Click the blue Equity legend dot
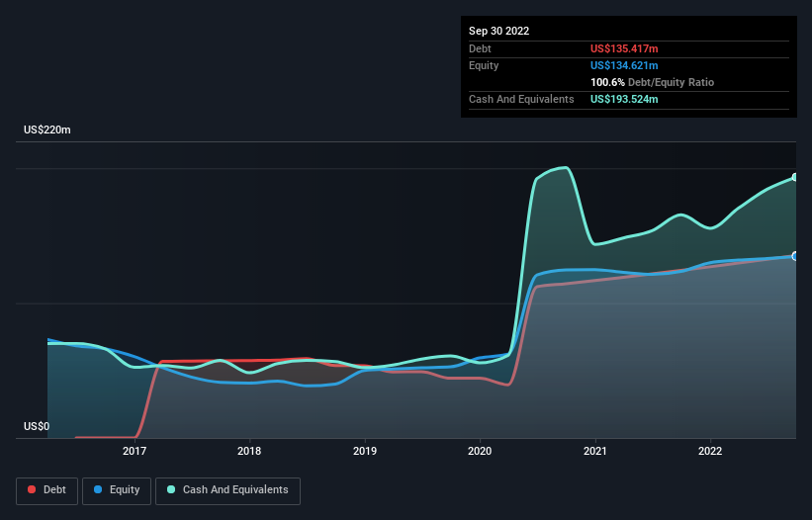The height and width of the screenshot is (520, 812). point(98,489)
